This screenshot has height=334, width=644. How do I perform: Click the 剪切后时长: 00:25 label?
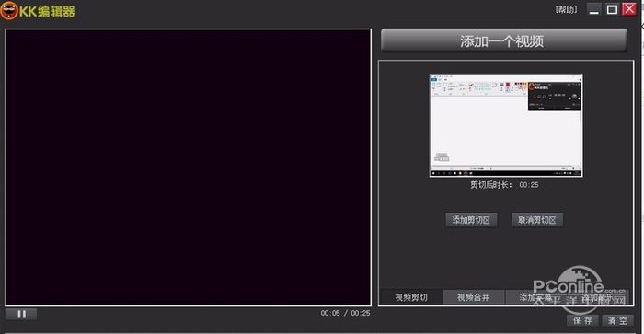[x=504, y=185]
